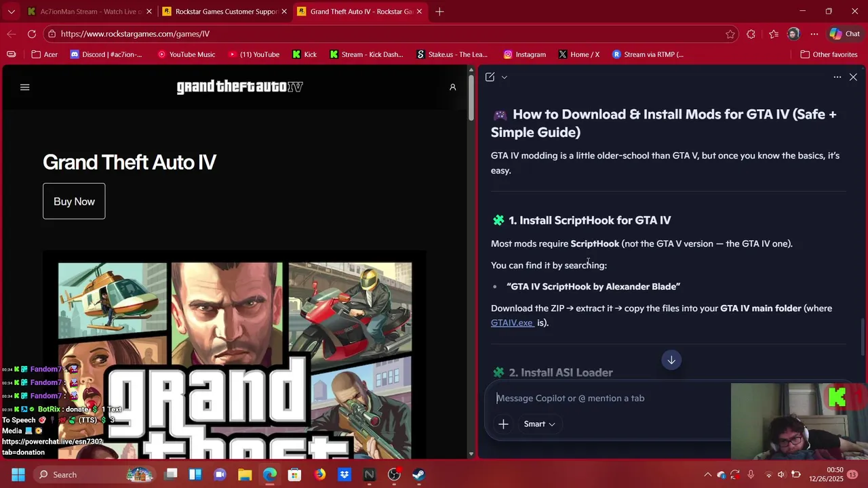Close the Rockstar Games Customer Support tab
Viewport: 868px width, 488px height.
point(283,12)
